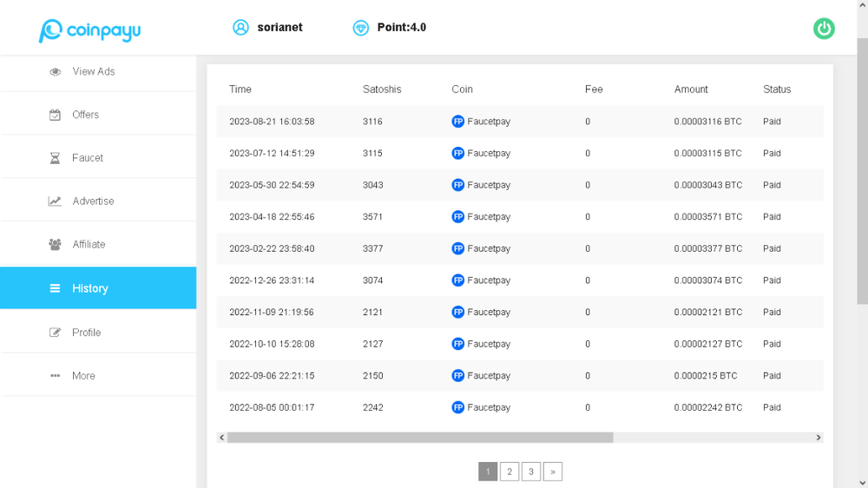Click the page's vertical scrollbar down arrow

click(862, 482)
